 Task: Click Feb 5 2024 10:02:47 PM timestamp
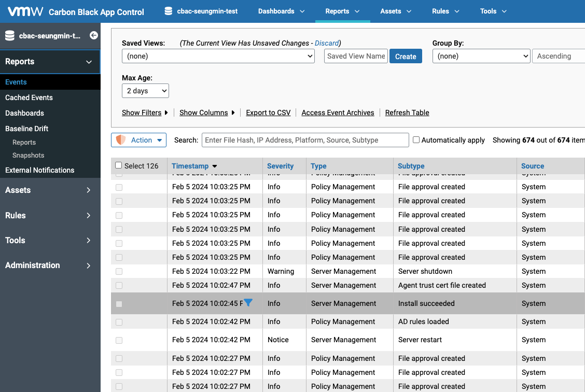tap(211, 285)
